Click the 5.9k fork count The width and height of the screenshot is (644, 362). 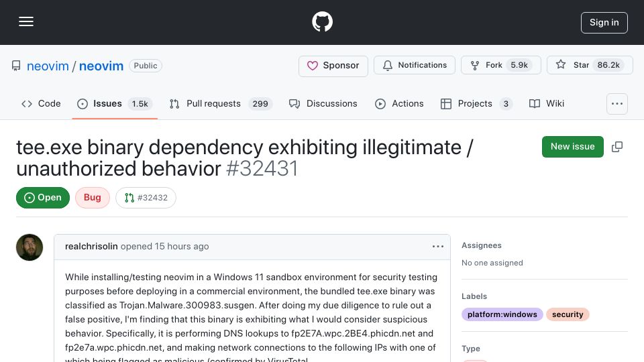click(x=519, y=65)
